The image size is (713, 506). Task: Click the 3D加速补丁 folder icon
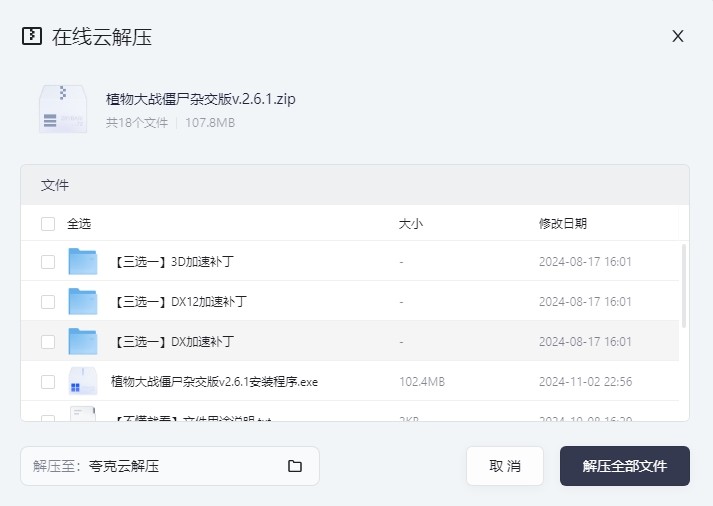(x=82, y=262)
